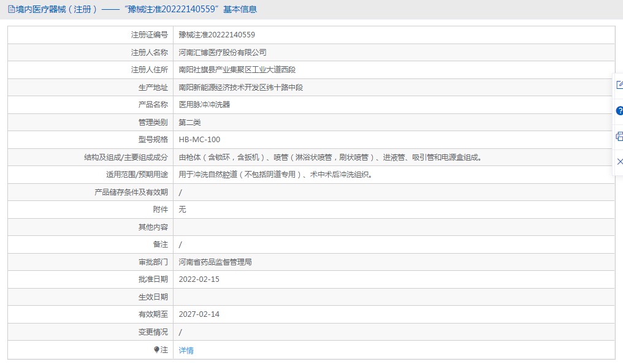
Task: Click the 生产地址 row label
Action: point(153,88)
